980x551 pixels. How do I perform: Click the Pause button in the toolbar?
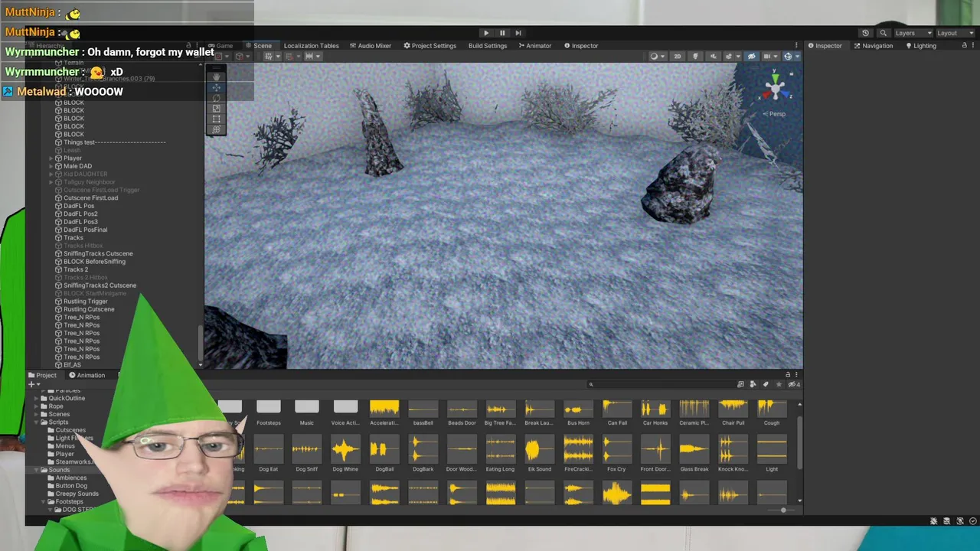coord(502,33)
